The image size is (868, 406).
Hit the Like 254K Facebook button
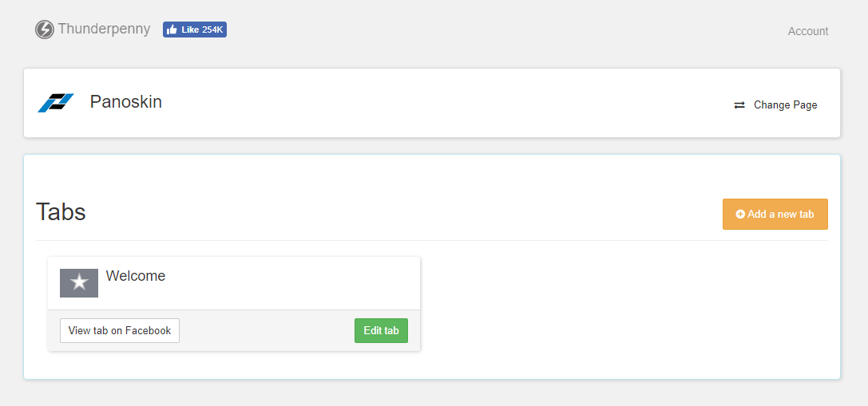[195, 30]
